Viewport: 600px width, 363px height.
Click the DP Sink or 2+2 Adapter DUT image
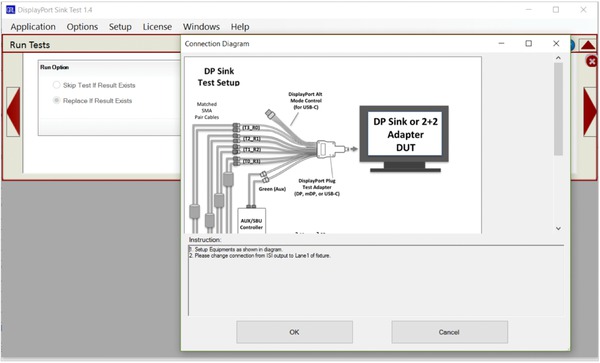(404, 138)
